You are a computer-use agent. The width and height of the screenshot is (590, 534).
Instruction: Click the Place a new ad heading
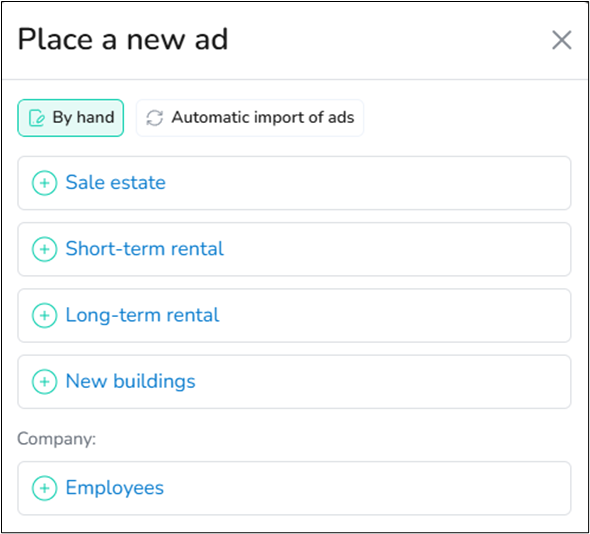click(x=123, y=39)
